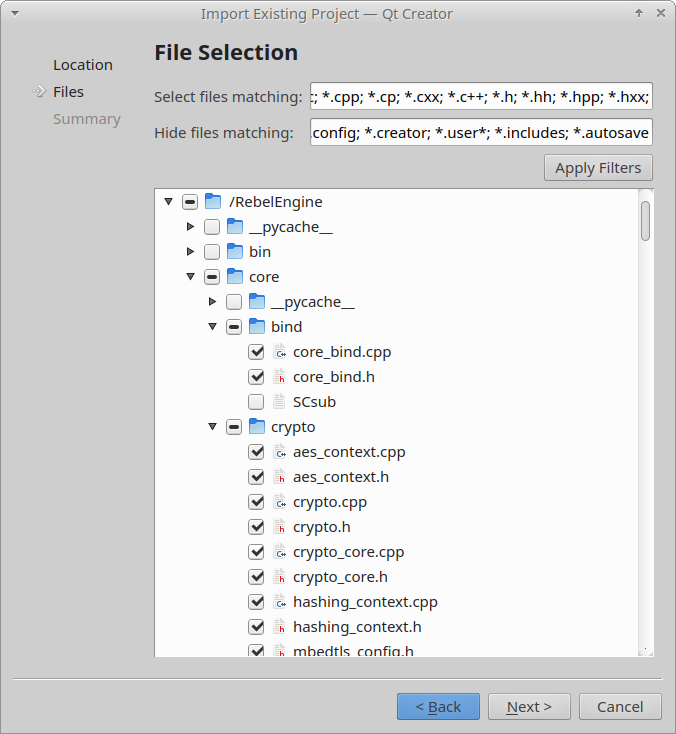Select the crypto.h file name
The width and height of the screenshot is (676, 734).
(322, 527)
